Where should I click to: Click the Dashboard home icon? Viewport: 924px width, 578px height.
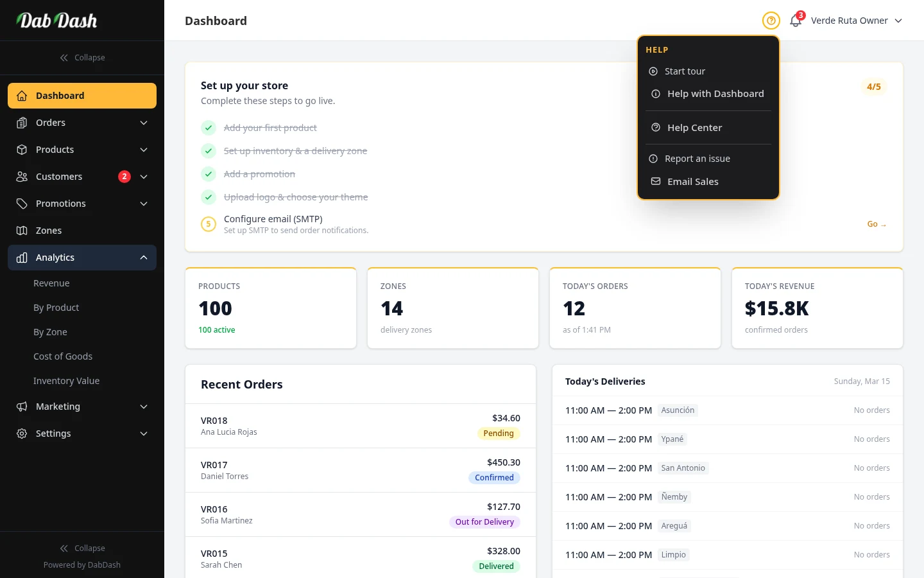click(x=22, y=96)
